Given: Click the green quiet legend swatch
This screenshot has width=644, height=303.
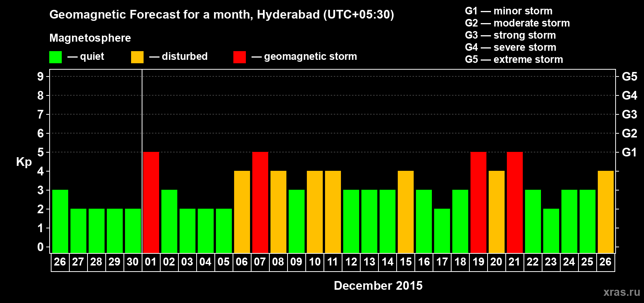Looking at the screenshot, I should 55,57.
